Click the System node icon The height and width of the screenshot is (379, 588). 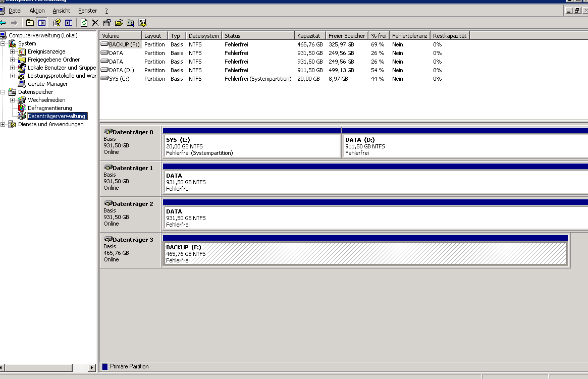pyautogui.click(x=13, y=43)
